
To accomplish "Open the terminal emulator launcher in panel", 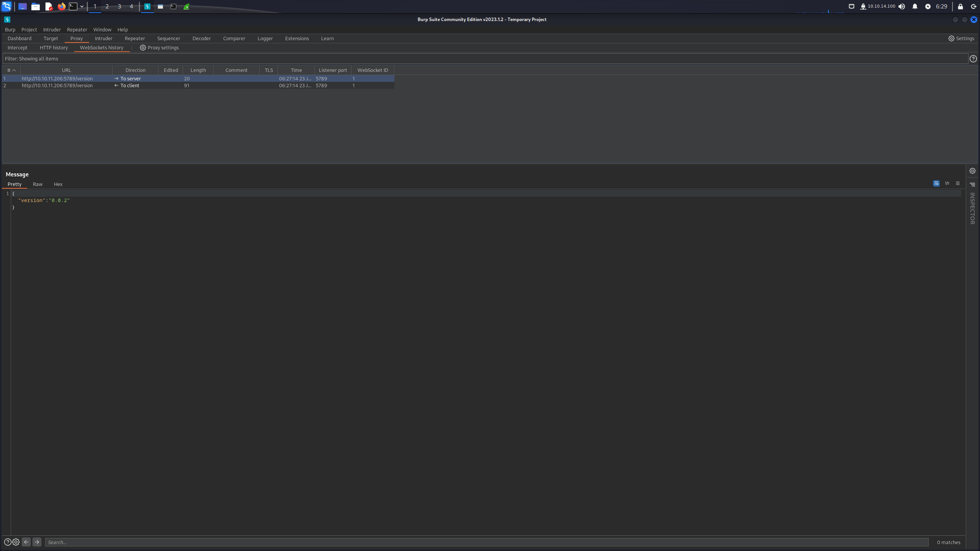I will point(73,6).
